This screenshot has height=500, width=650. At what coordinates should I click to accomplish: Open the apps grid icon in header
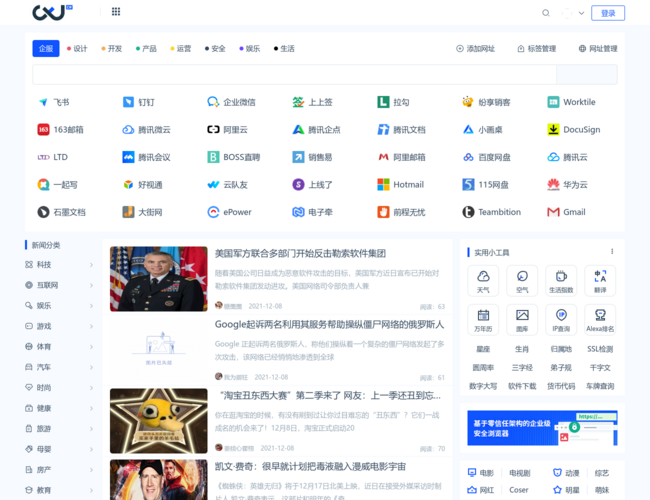116,12
